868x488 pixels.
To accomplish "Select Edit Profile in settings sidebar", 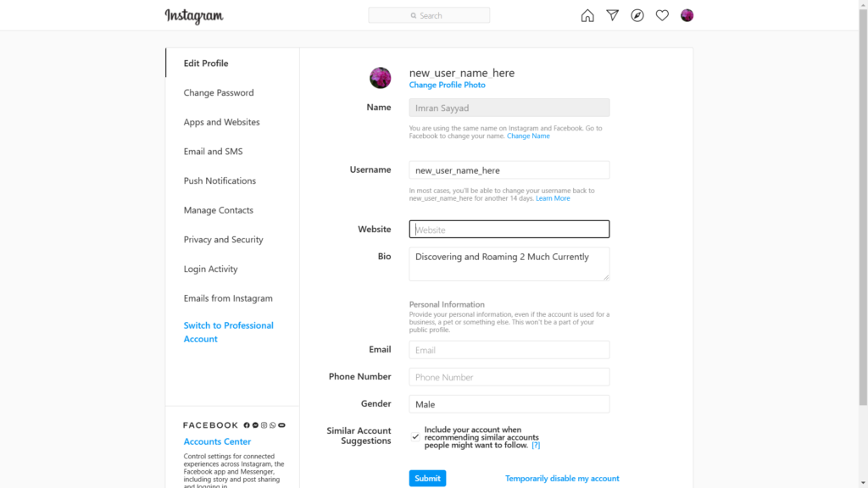I will (206, 63).
